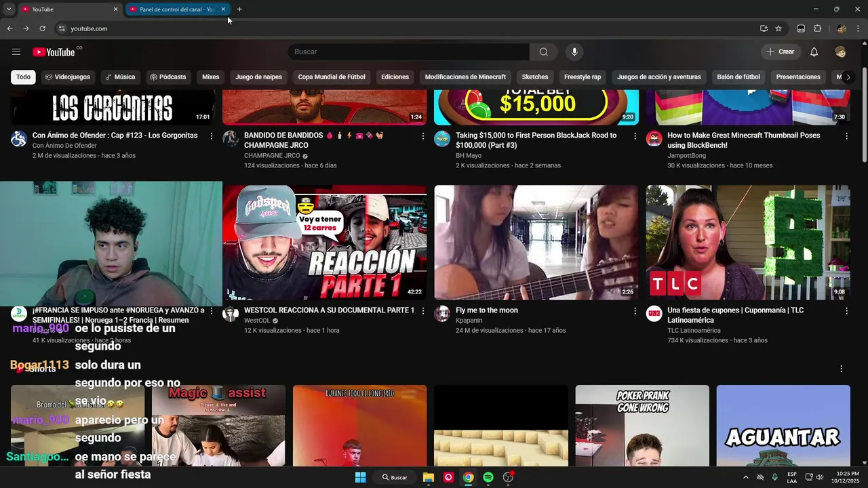Click the Crear button
The height and width of the screenshot is (488, 868).
coord(780,52)
